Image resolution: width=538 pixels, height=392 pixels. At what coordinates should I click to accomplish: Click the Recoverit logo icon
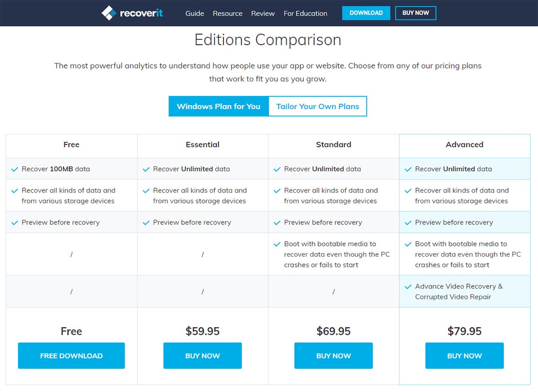[109, 13]
